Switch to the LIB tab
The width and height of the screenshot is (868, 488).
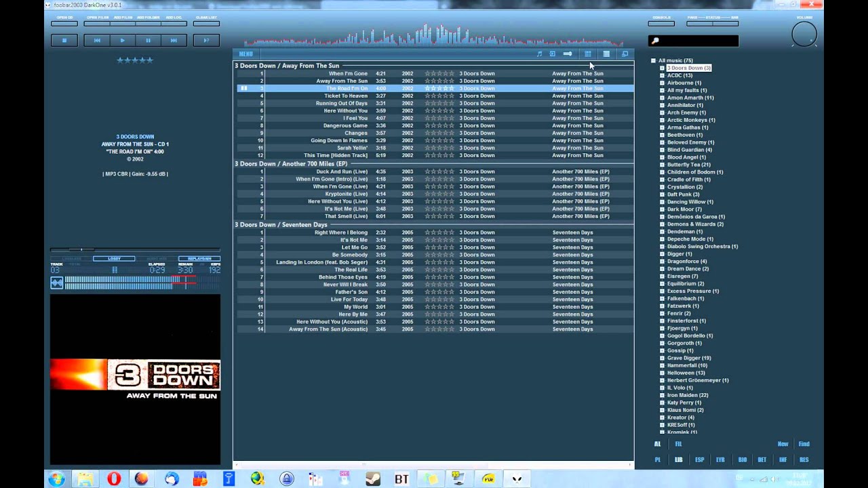[678, 460]
